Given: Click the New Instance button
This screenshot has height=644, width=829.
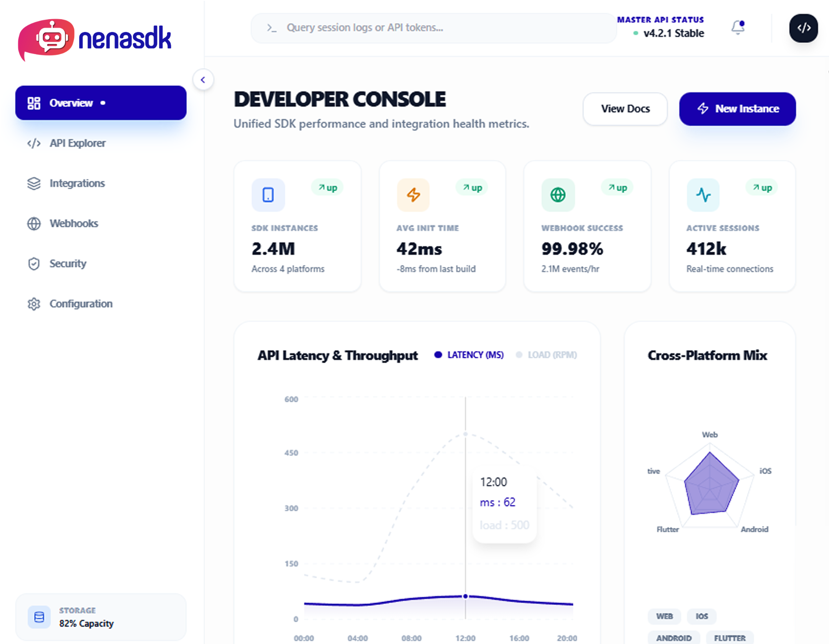Looking at the screenshot, I should click(737, 109).
